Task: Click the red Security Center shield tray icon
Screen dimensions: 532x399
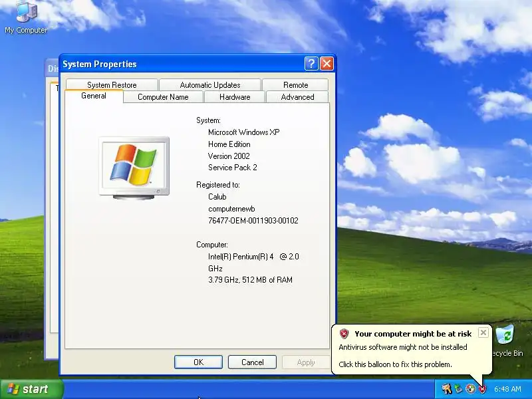Action: 482,389
